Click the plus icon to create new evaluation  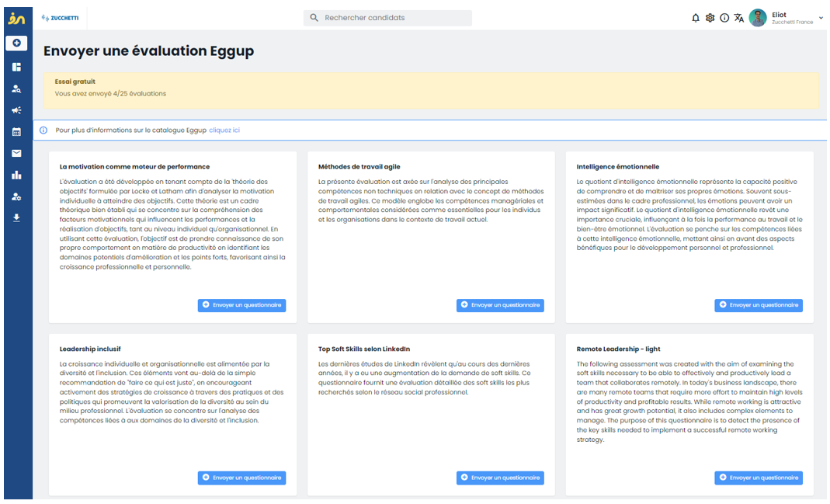point(16,43)
